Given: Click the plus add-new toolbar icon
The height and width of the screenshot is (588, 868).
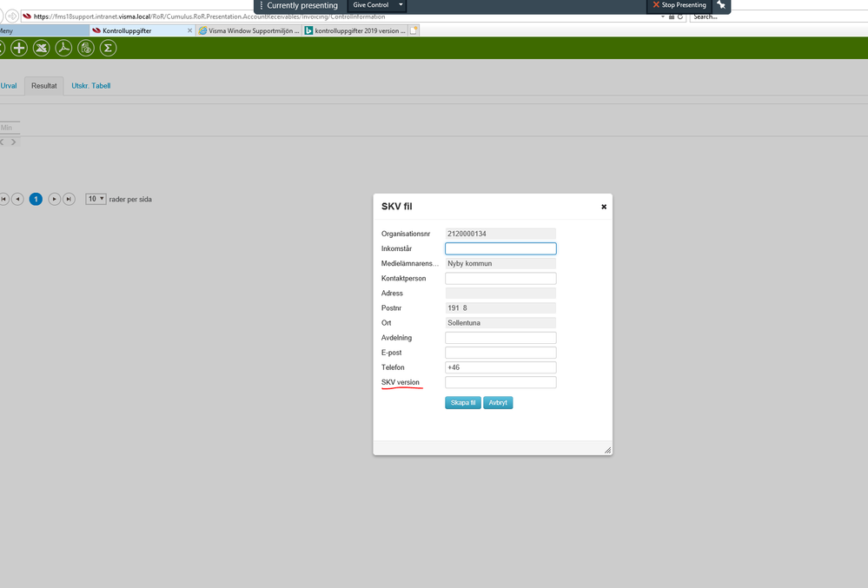Looking at the screenshot, I should click(19, 48).
